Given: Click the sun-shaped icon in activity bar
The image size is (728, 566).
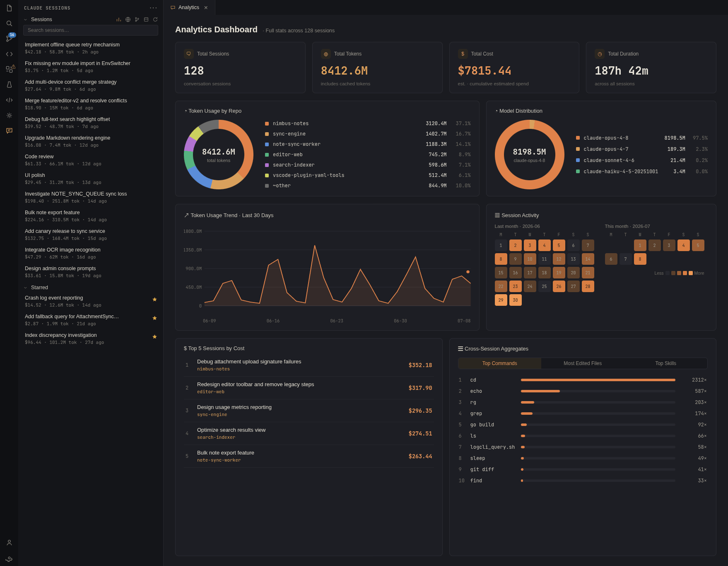Looking at the screenshot, I should (9, 115).
